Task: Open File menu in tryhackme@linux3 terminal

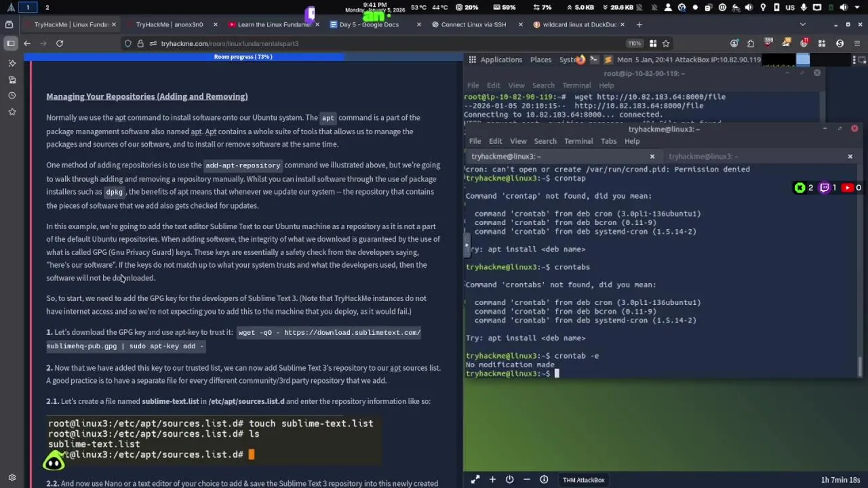Action: [x=475, y=141]
